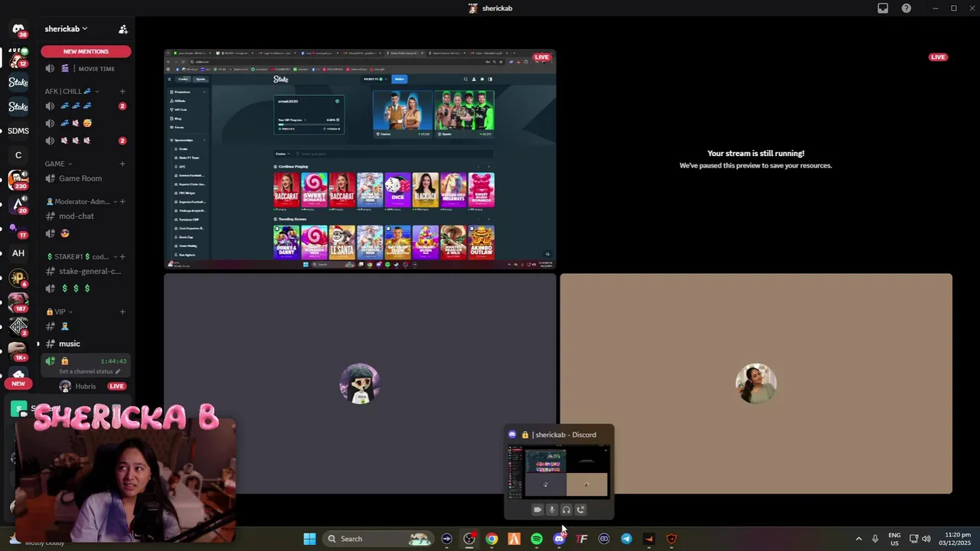Show hidden system tray icons
Image resolution: width=980 pixels, height=551 pixels.
click(x=858, y=539)
